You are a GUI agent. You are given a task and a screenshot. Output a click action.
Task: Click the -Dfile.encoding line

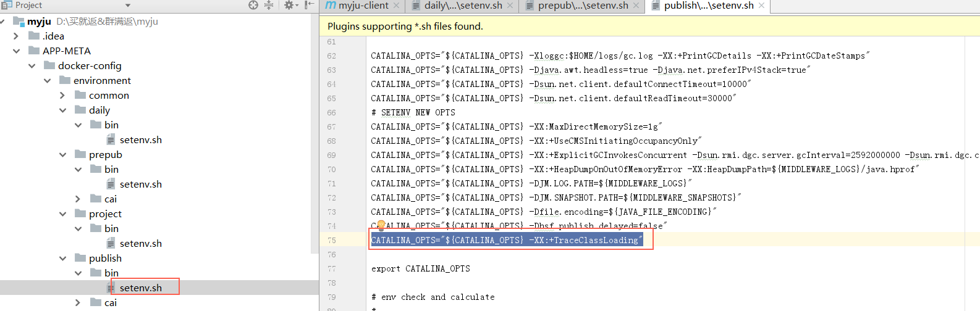tap(544, 212)
